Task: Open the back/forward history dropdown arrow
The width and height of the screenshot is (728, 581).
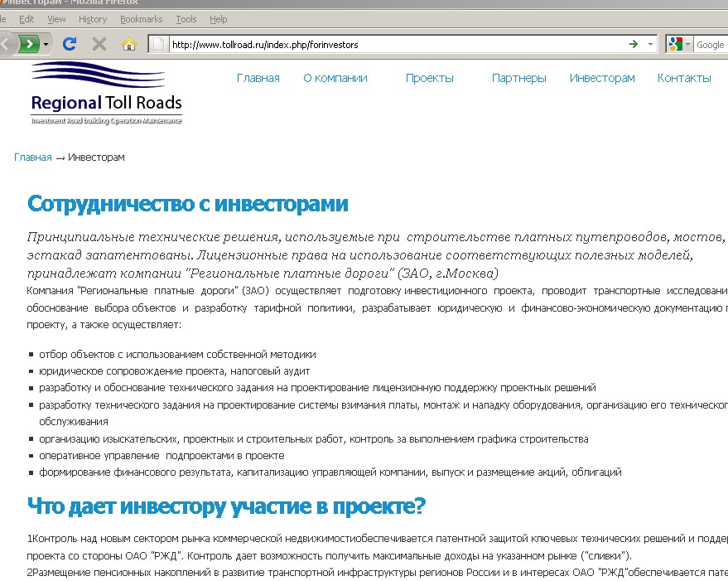Action: (x=46, y=44)
